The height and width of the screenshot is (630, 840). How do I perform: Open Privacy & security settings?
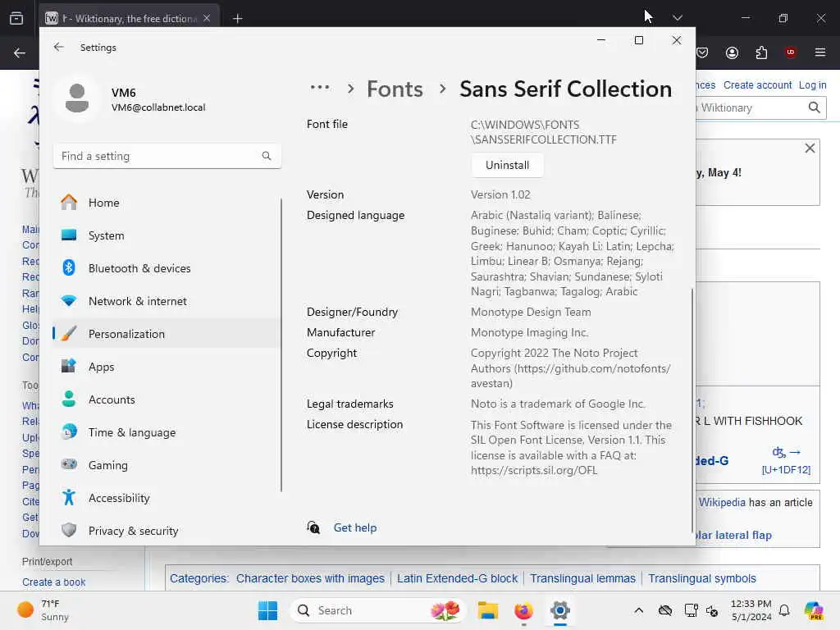(167, 531)
